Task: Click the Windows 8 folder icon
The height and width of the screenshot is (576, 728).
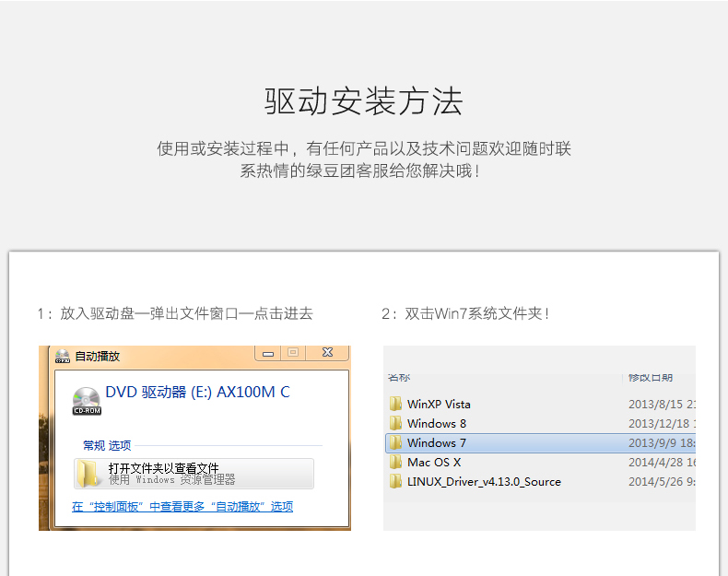Action: pyautogui.click(x=395, y=423)
